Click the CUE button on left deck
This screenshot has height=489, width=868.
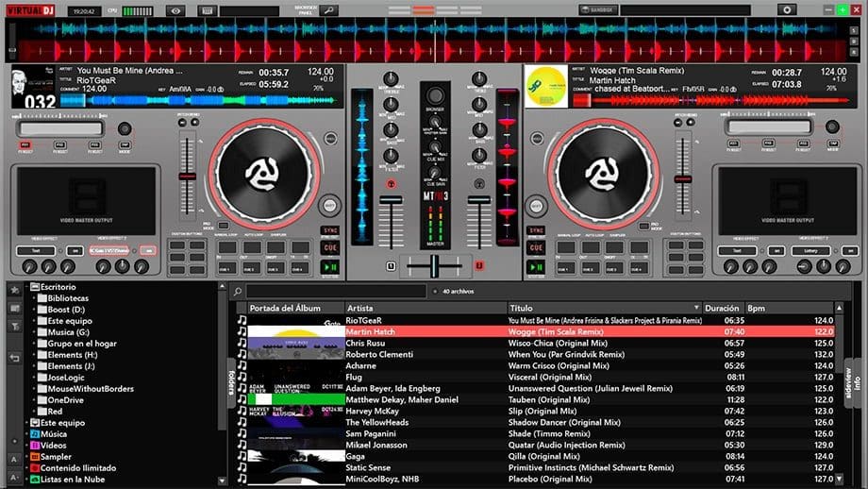coord(330,247)
